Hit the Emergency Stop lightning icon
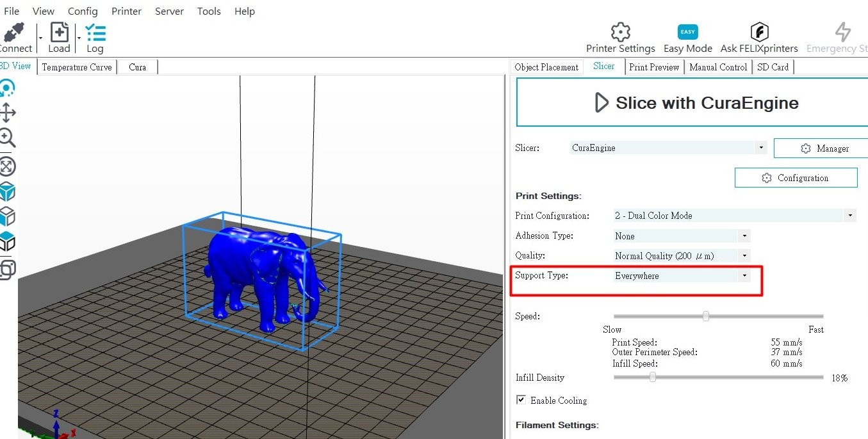The image size is (868, 439). click(842, 32)
